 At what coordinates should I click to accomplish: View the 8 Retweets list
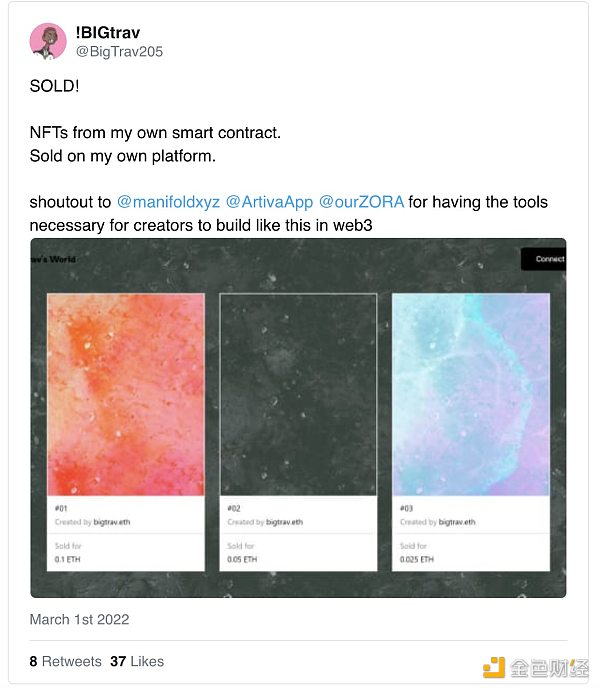[65, 661]
